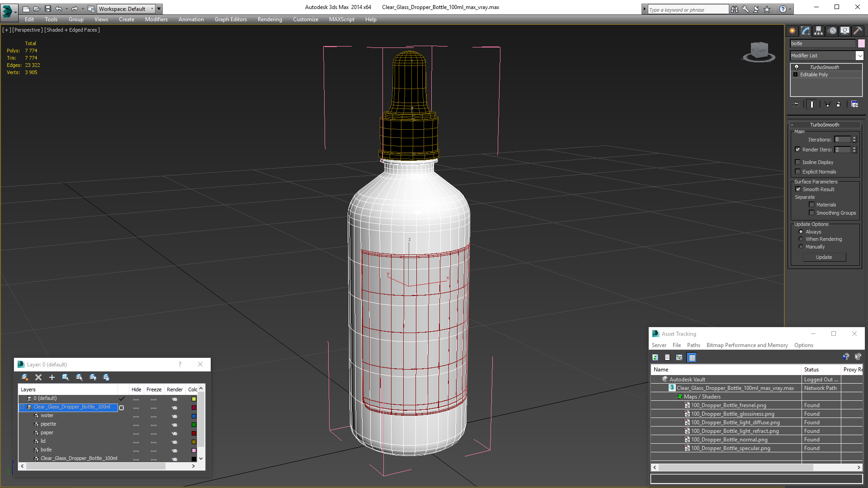Check Separate by Materials option
Viewport: 868px width, 488px height.
click(x=811, y=205)
